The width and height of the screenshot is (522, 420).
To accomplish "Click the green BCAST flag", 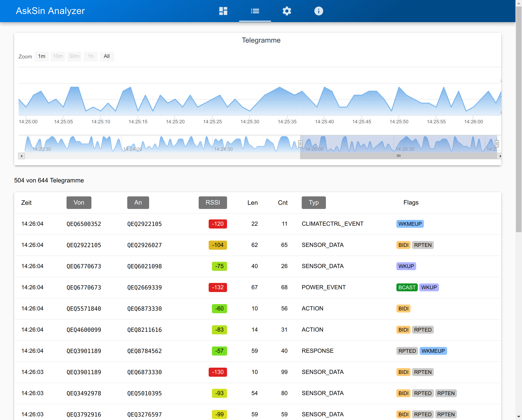I will click(x=407, y=287).
